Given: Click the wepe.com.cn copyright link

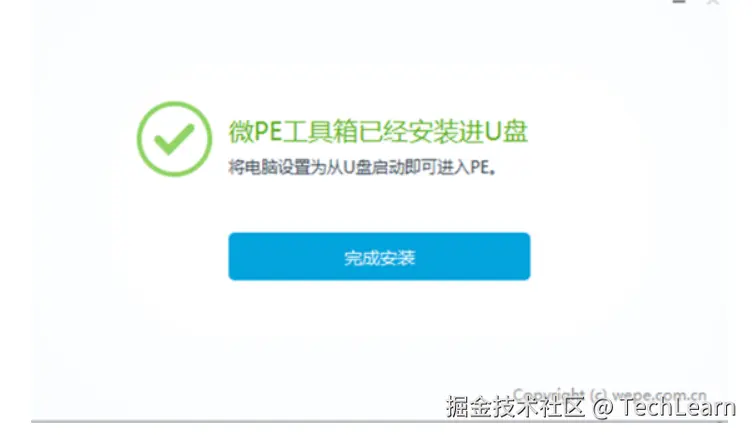Looking at the screenshot, I should point(659,396).
